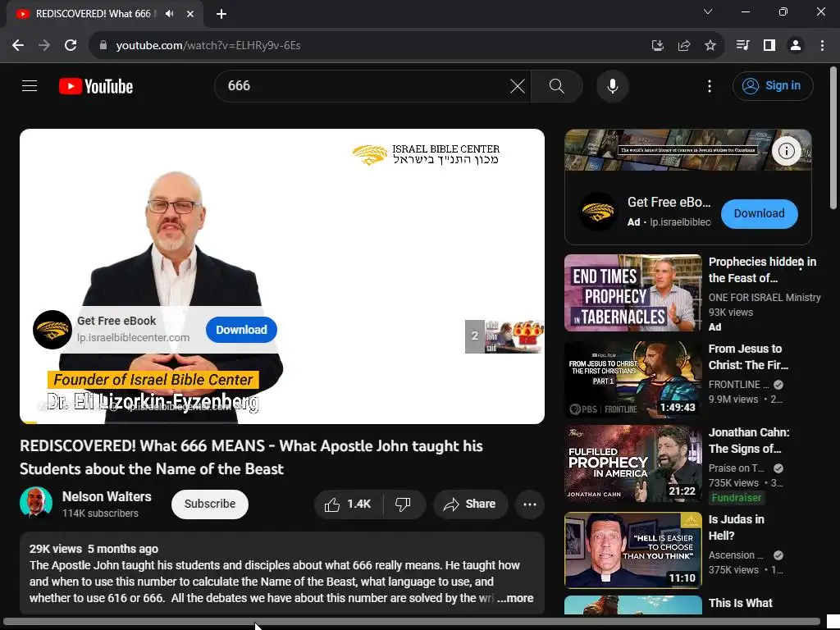Viewport: 840px width, 630px height.
Task: Go back with browser back arrow
Action: point(18,46)
